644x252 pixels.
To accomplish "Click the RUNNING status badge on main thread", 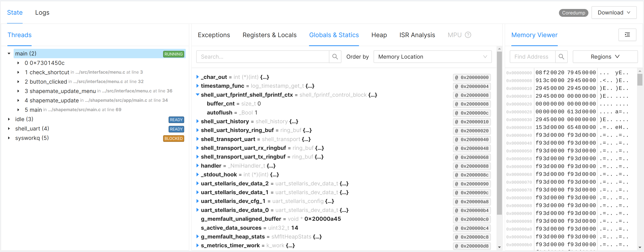I will (x=173, y=54).
